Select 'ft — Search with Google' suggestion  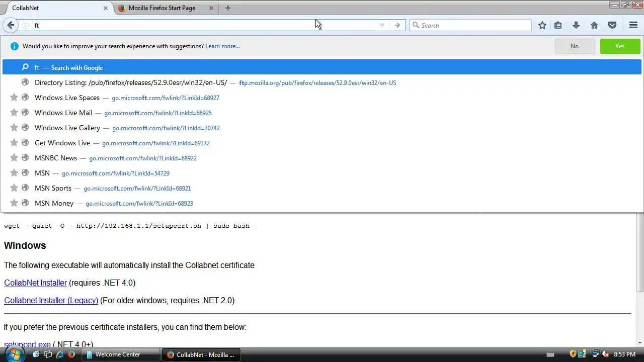(322, 67)
